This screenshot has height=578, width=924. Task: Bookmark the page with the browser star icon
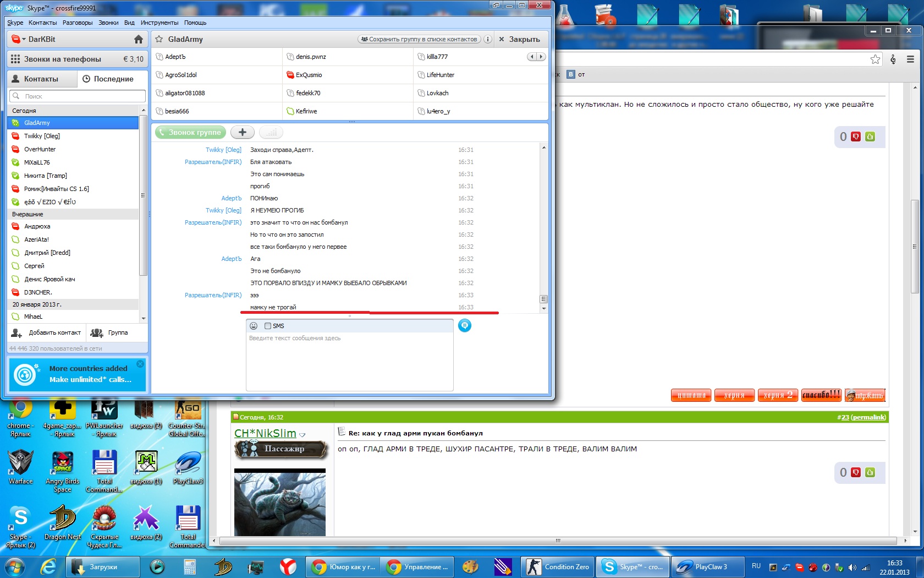pos(875,59)
